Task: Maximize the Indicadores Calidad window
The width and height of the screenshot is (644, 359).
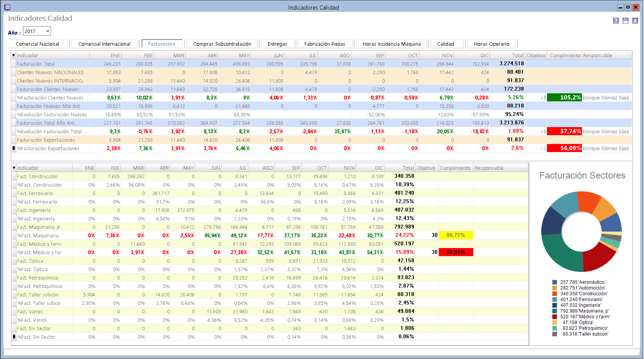Action: point(628,7)
